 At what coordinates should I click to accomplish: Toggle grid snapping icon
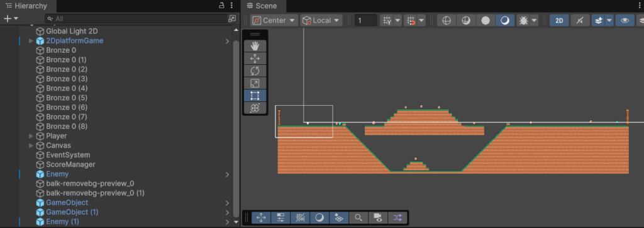pos(410,20)
